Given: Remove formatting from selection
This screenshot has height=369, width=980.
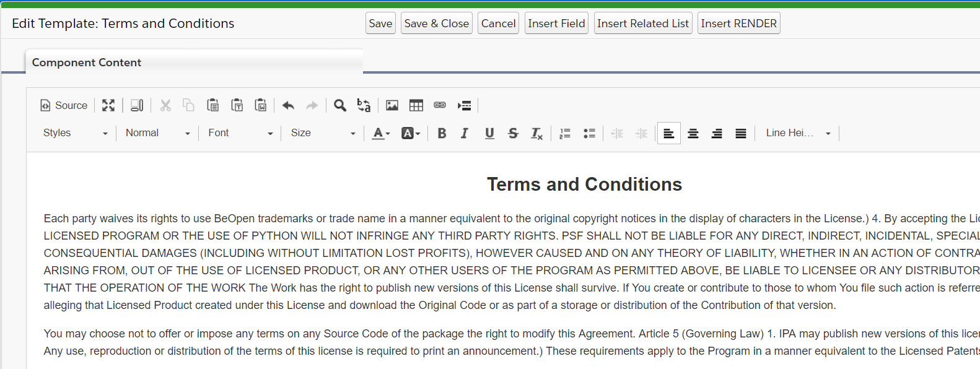Looking at the screenshot, I should pos(537,133).
